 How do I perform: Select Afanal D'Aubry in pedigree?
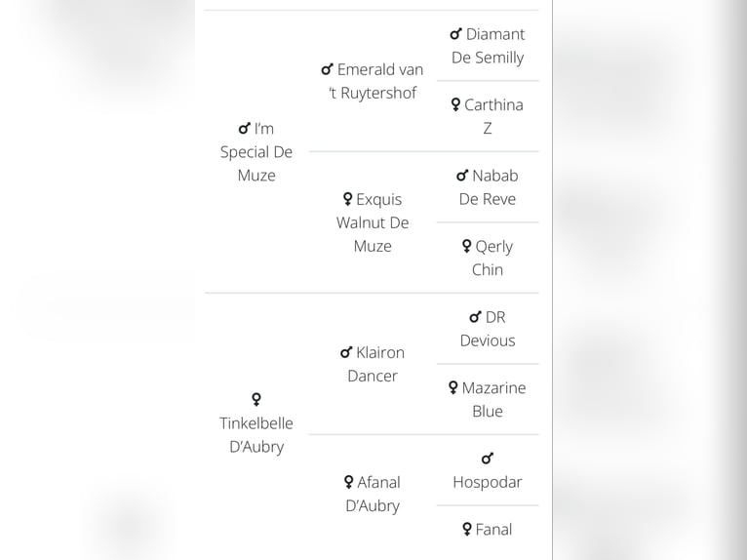pyautogui.click(x=373, y=494)
